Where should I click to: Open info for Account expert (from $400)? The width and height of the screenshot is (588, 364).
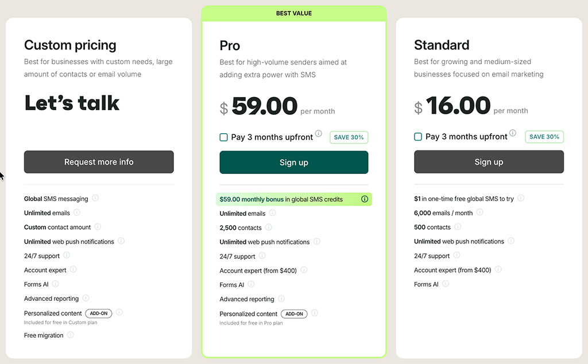304,270
